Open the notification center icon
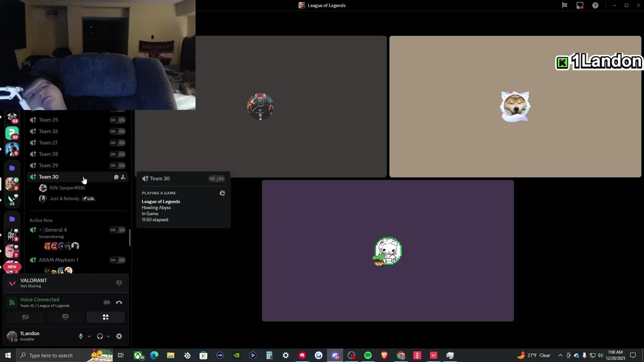Image resolution: width=644 pixels, height=362 pixels. point(633,355)
